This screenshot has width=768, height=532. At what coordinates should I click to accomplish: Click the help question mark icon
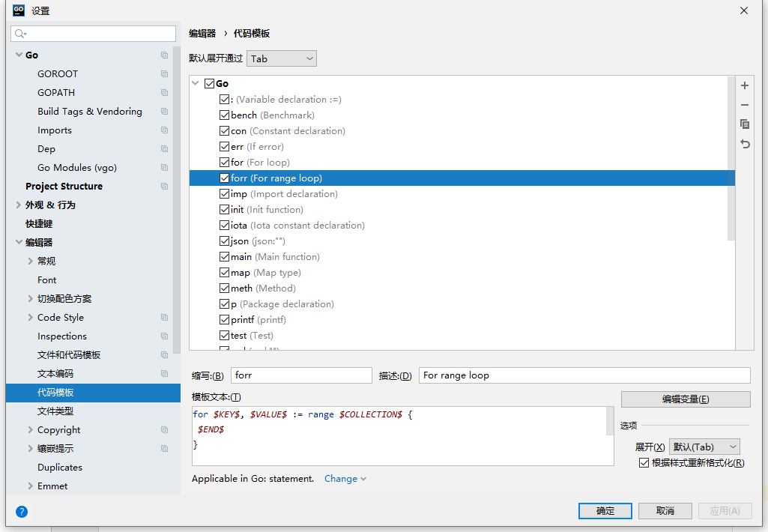22,512
